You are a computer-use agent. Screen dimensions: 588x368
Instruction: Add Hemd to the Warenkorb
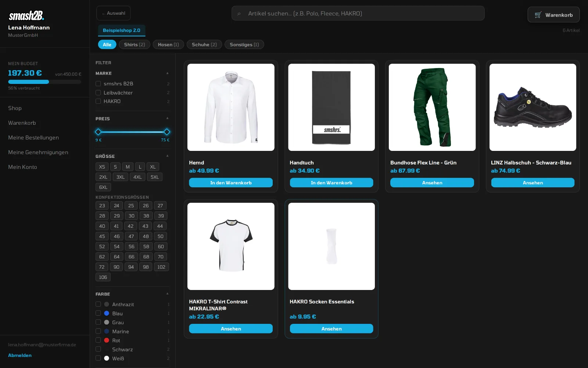[231, 183]
